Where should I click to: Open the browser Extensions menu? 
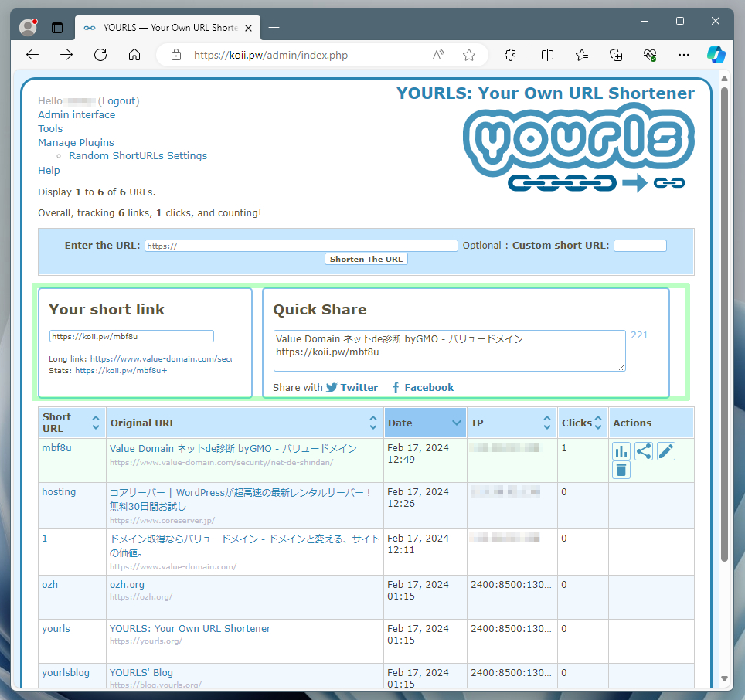click(x=510, y=55)
